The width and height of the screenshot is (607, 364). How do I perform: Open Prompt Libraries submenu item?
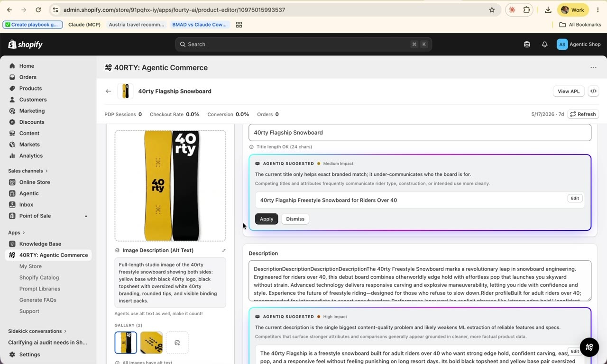click(40, 289)
